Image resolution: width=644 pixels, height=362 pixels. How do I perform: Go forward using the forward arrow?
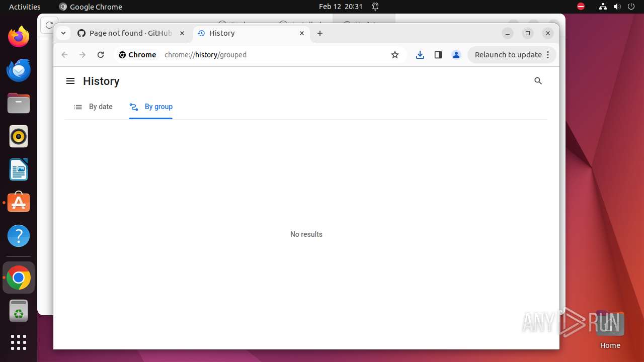[x=83, y=55]
